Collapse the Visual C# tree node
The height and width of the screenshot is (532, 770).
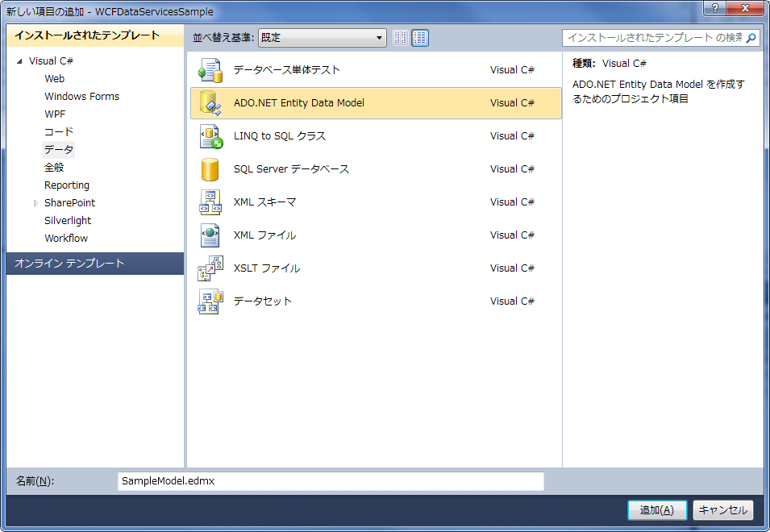[x=19, y=61]
